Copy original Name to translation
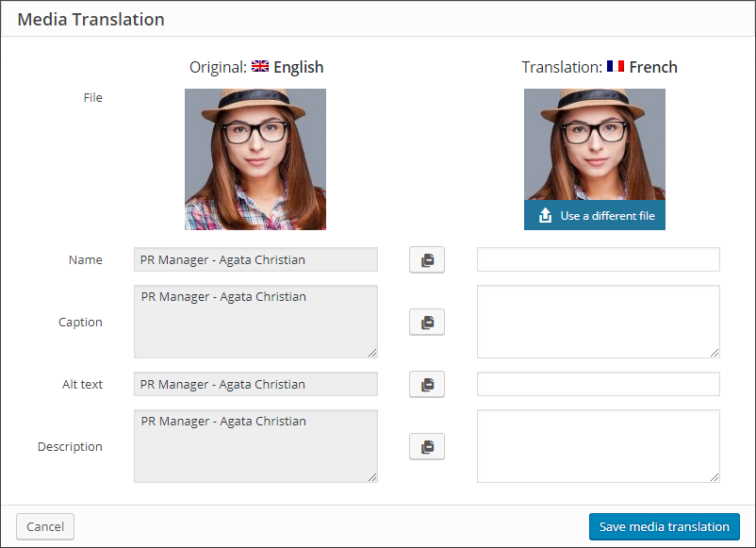756x548 pixels. [x=427, y=260]
